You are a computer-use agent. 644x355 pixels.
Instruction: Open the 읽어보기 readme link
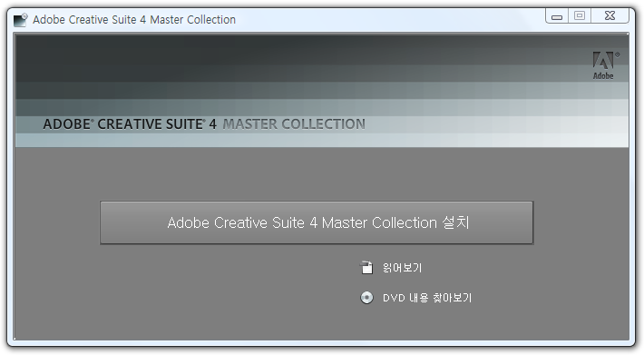pyautogui.click(x=402, y=268)
